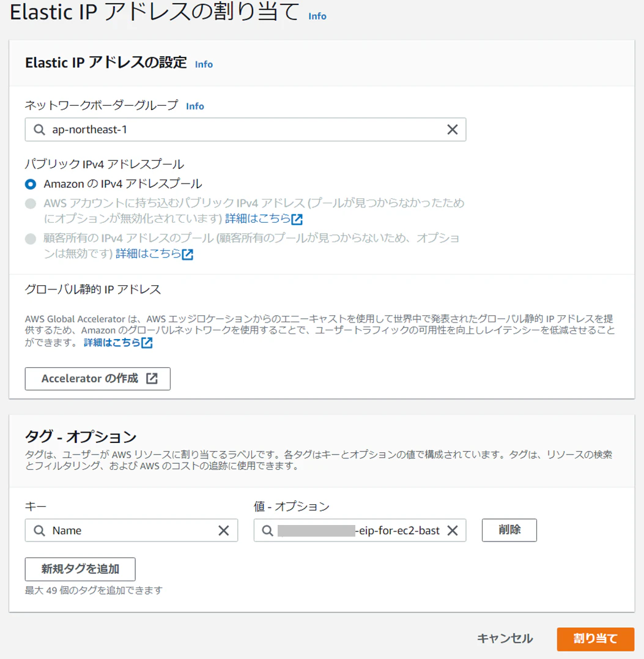Viewport: 644px width, 659px height.
Task: Click the text 最大 49 個のタグを追加できます
Action: tap(94, 590)
